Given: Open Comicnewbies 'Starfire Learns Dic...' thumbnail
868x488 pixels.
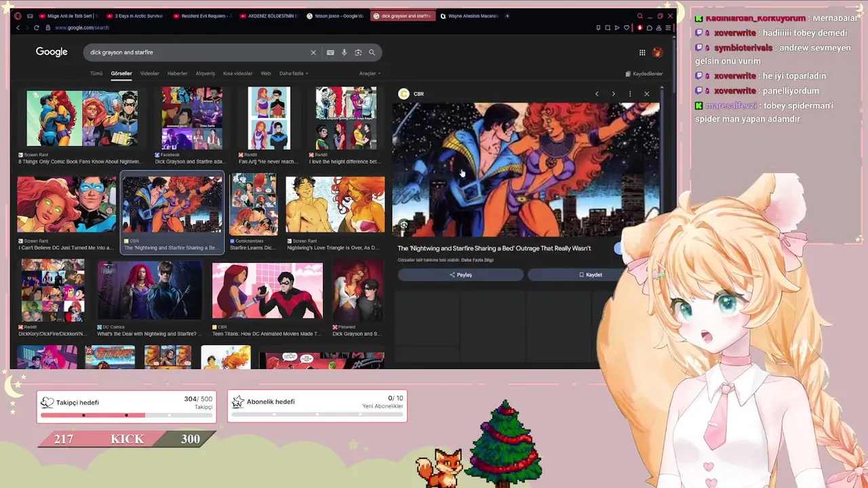Looking at the screenshot, I should coord(253,204).
